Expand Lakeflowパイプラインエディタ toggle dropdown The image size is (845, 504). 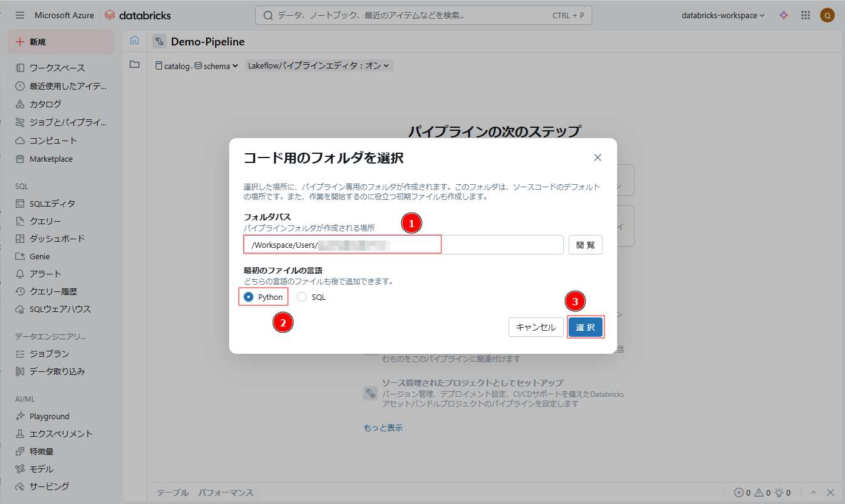(319, 65)
